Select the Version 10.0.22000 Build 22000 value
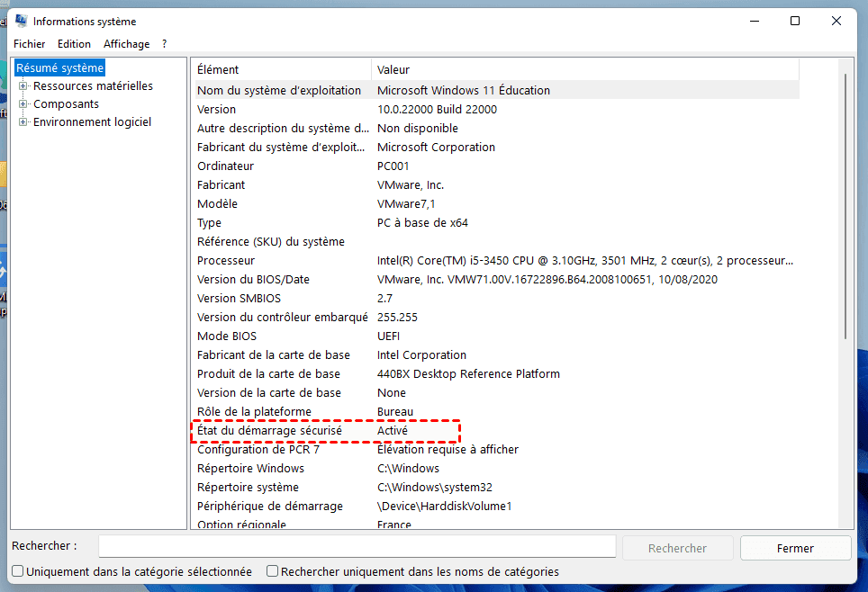The height and width of the screenshot is (592, 868). (437, 110)
